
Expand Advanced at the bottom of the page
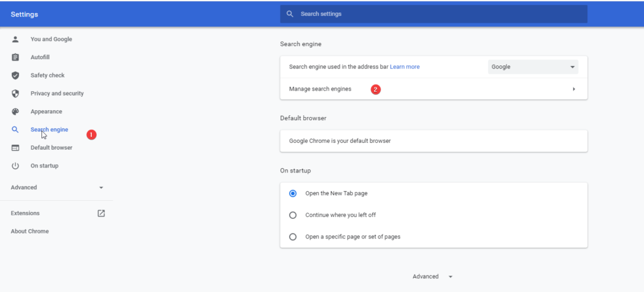pos(433,277)
